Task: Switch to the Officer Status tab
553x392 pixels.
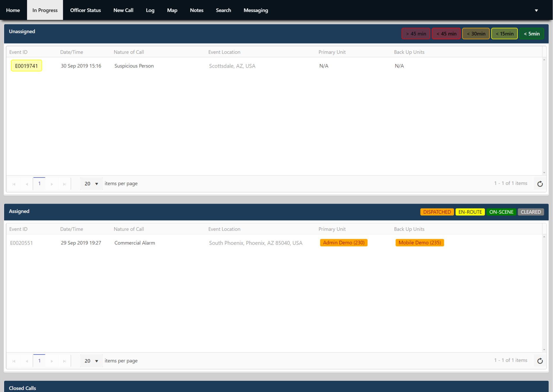Action: pos(85,10)
